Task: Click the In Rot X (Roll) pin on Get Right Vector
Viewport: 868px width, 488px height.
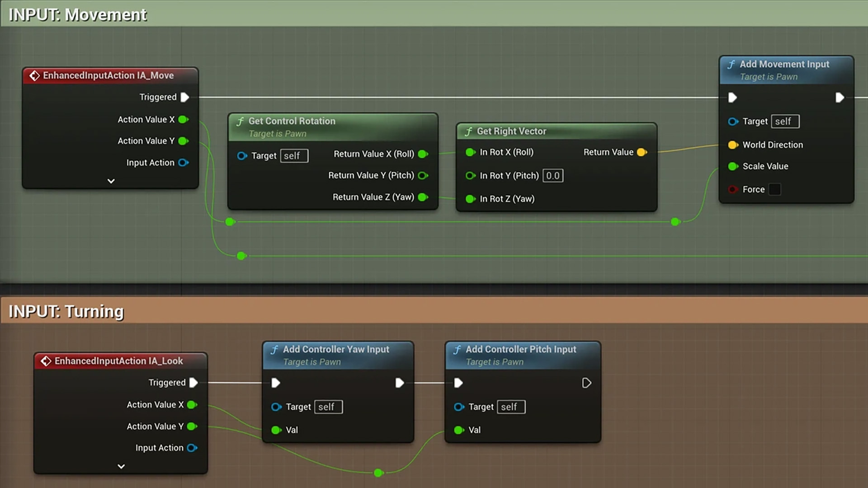Action: (470, 152)
